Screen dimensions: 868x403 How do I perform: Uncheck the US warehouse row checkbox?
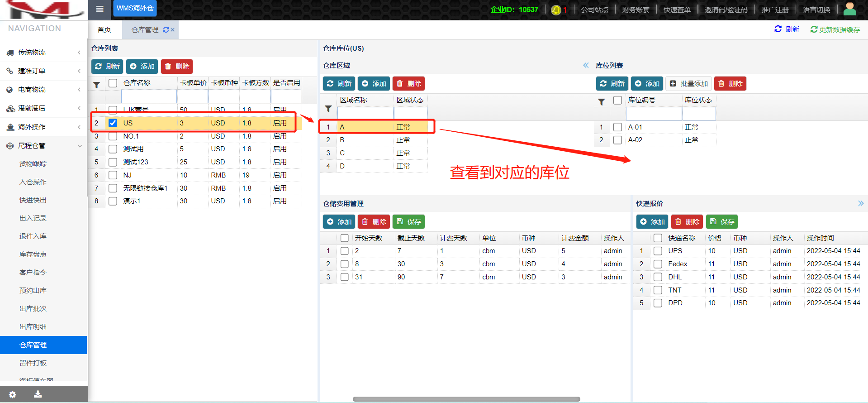coord(113,123)
